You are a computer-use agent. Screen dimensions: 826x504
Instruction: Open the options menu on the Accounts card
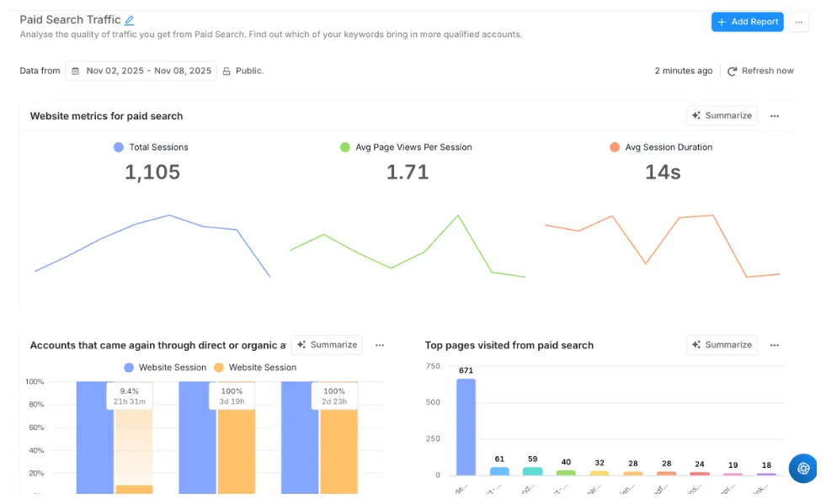click(x=380, y=344)
